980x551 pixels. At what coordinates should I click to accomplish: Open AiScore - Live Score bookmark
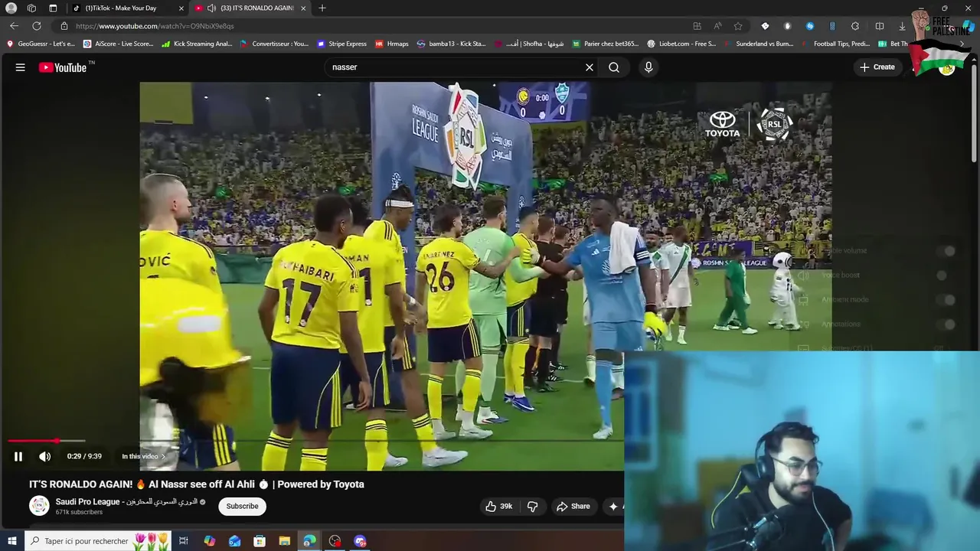(x=119, y=44)
